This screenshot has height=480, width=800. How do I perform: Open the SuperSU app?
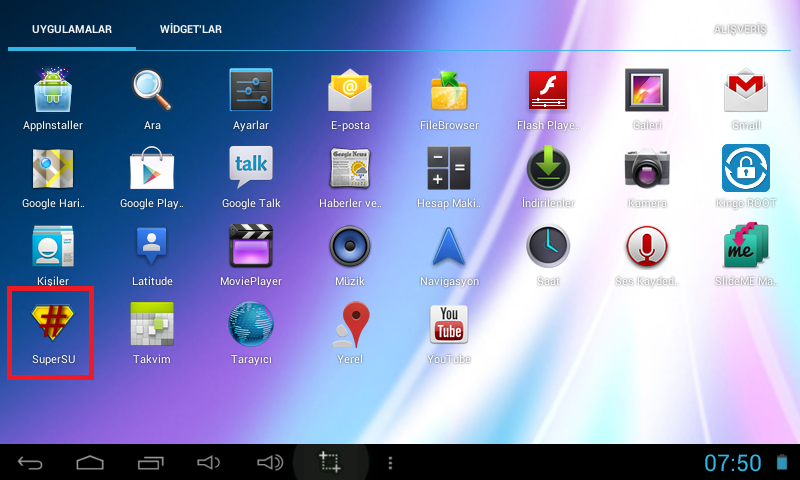click(x=52, y=332)
